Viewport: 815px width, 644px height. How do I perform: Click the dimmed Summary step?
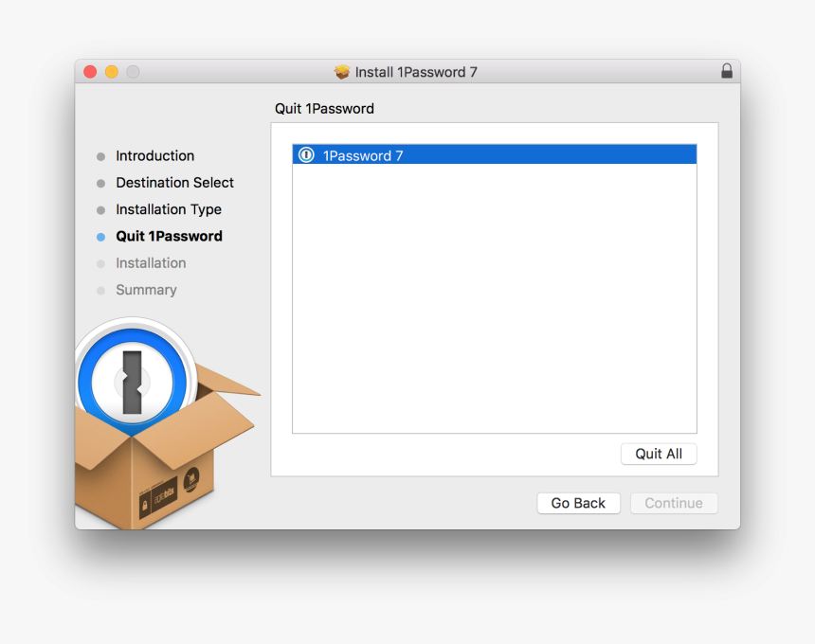click(146, 290)
